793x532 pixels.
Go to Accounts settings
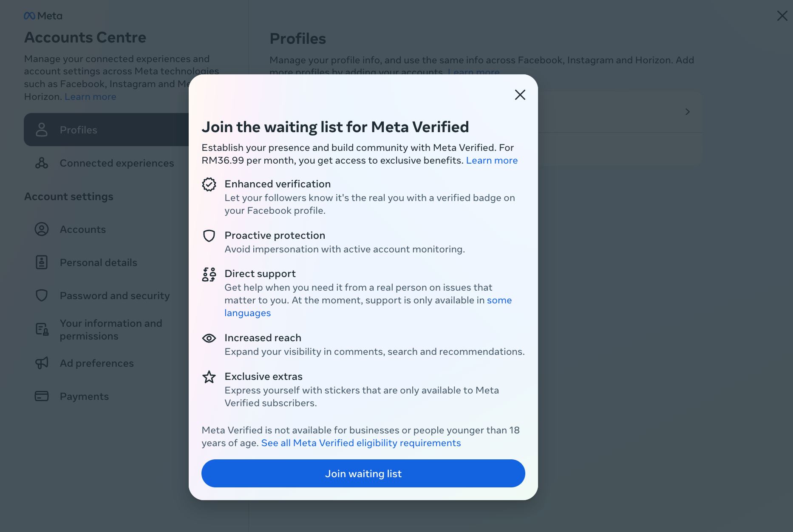[x=82, y=229]
